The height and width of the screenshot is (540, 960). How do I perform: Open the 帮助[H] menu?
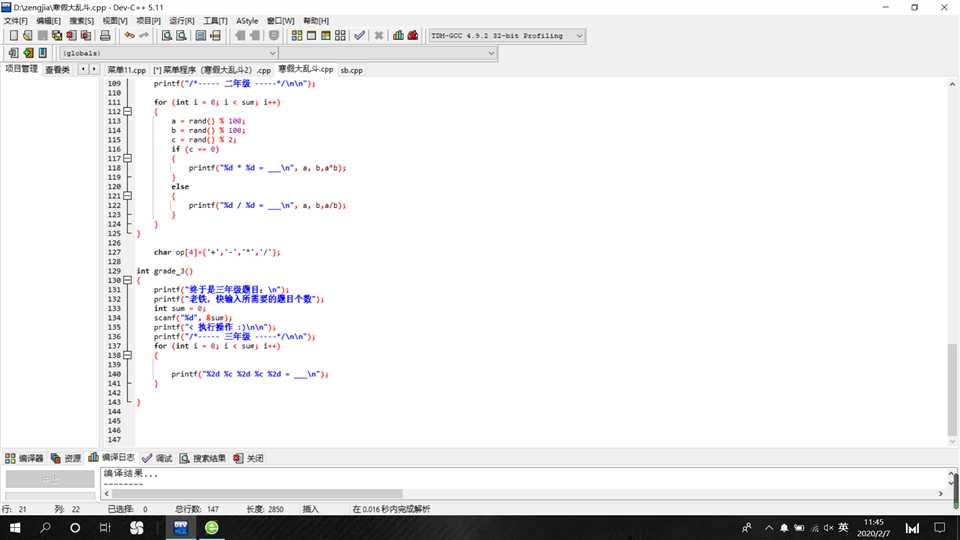[316, 21]
